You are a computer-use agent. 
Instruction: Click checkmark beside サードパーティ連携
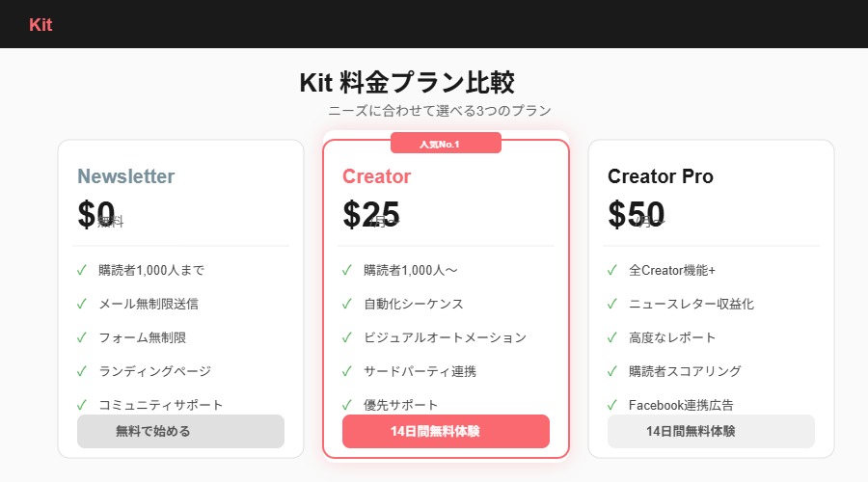tap(347, 371)
